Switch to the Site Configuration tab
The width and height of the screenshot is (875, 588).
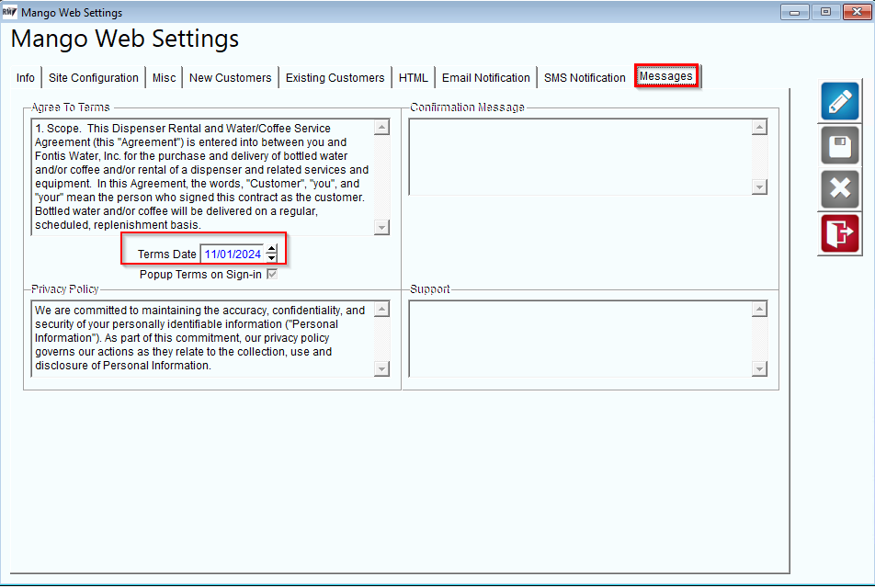[93, 77]
